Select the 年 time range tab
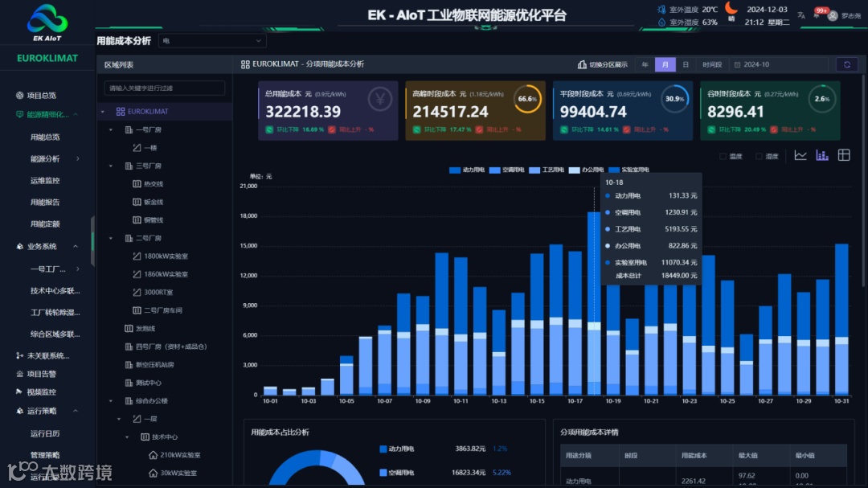 (645, 65)
